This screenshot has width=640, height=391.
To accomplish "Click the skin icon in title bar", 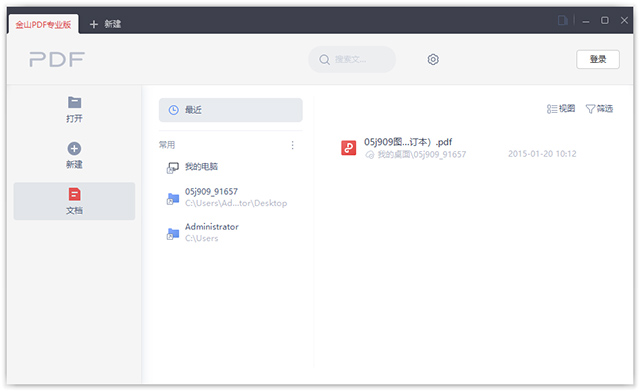I will pyautogui.click(x=562, y=20).
